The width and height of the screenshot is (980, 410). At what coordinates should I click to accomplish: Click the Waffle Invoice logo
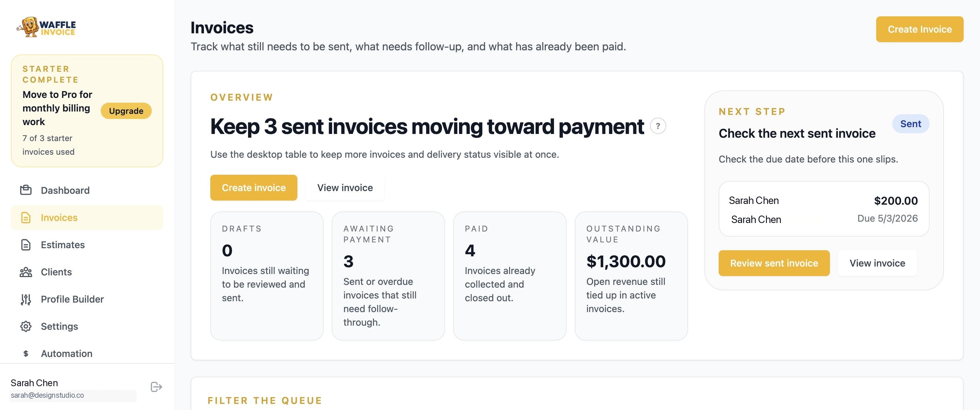pos(46,27)
